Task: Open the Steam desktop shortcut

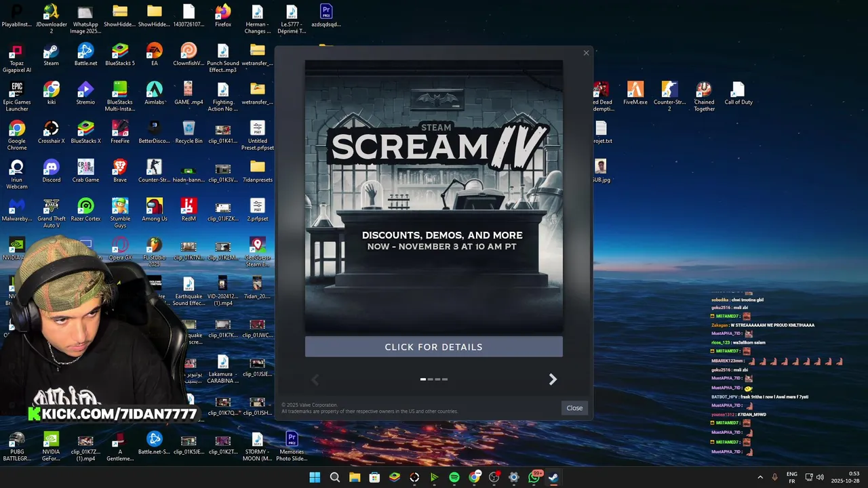Action: 51,56
